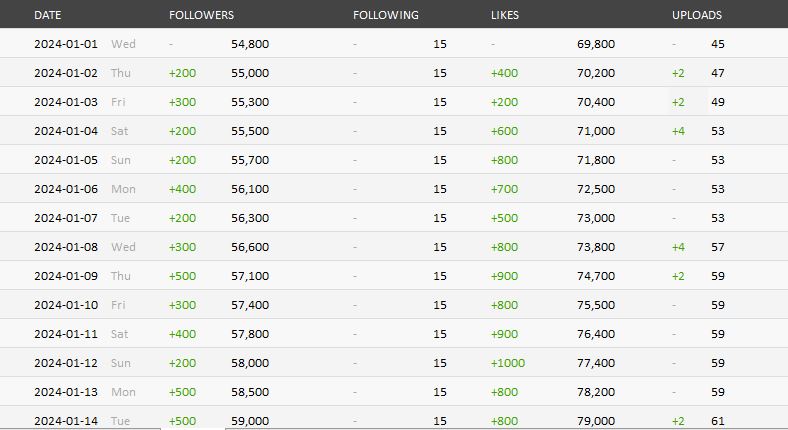Screen dimensions: 788x430
Task: Click likes total 71,000 on 2024-01-04
Action: [596, 131]
